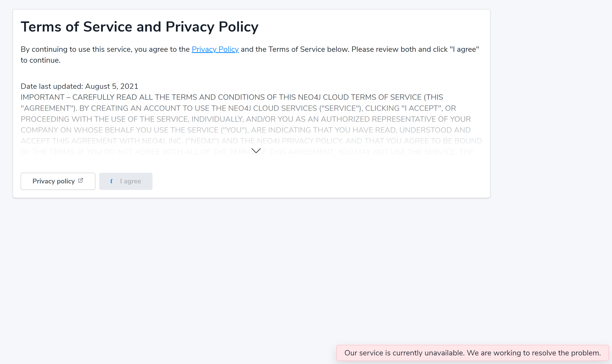Screen dimensions: 612x364
Task: Click the line starting "AGREEMENT"). BY CREATING
Action: coord(238,108)
